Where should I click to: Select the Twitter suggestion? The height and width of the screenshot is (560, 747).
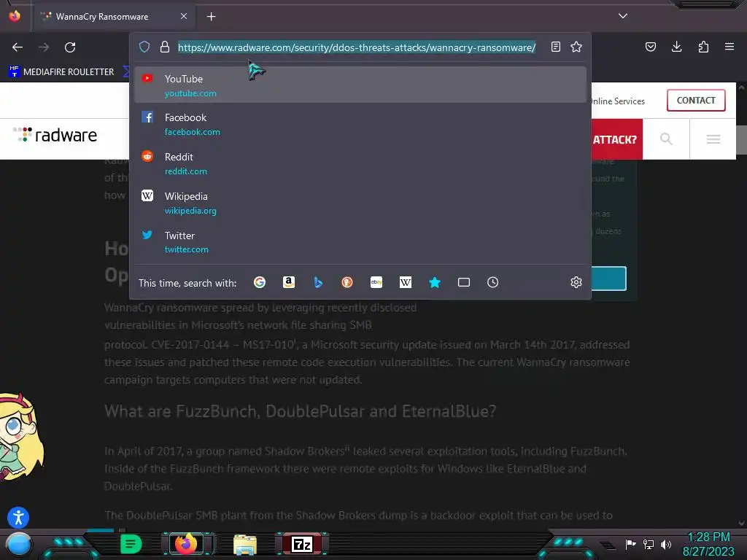tap(360, 242)
